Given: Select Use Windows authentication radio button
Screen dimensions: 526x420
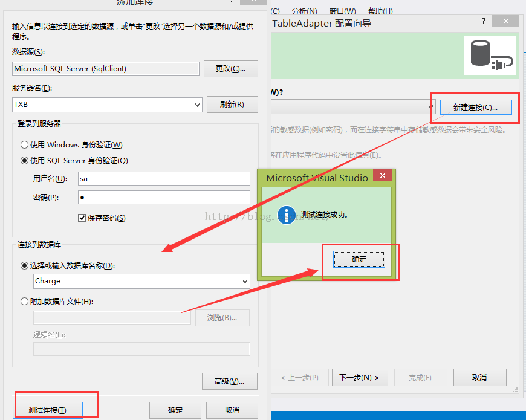Looking at the screenshot, I should point(25,145).
